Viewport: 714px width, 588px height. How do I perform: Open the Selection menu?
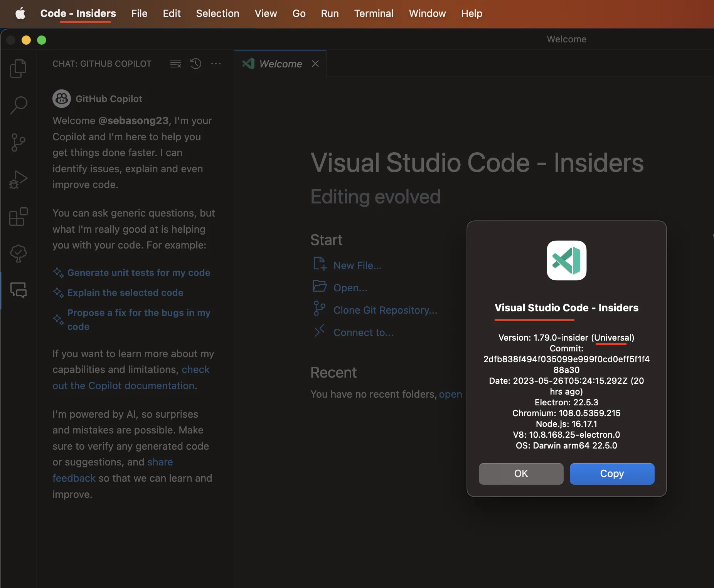[x=217, y=13]
